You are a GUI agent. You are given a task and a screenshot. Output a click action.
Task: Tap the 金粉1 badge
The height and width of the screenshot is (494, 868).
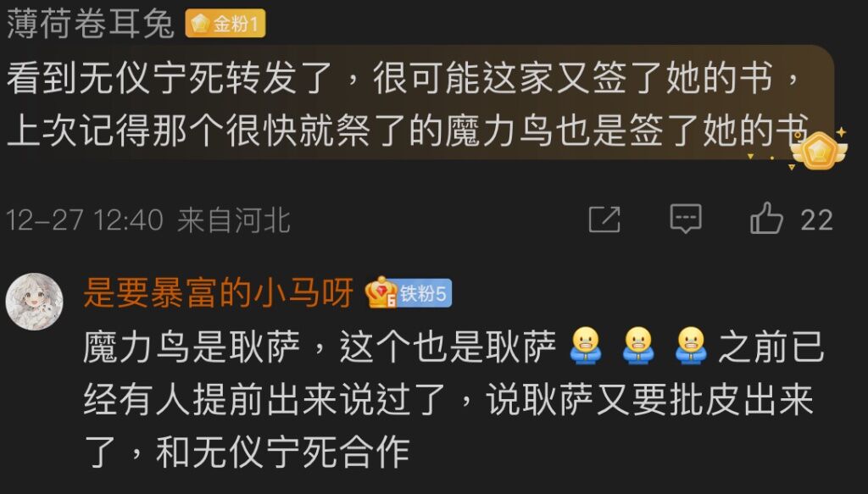225,24
